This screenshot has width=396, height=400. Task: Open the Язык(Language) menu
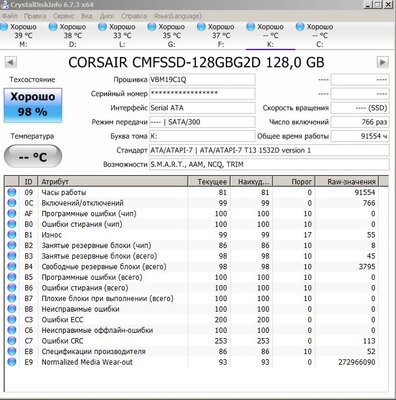[177, 16]
